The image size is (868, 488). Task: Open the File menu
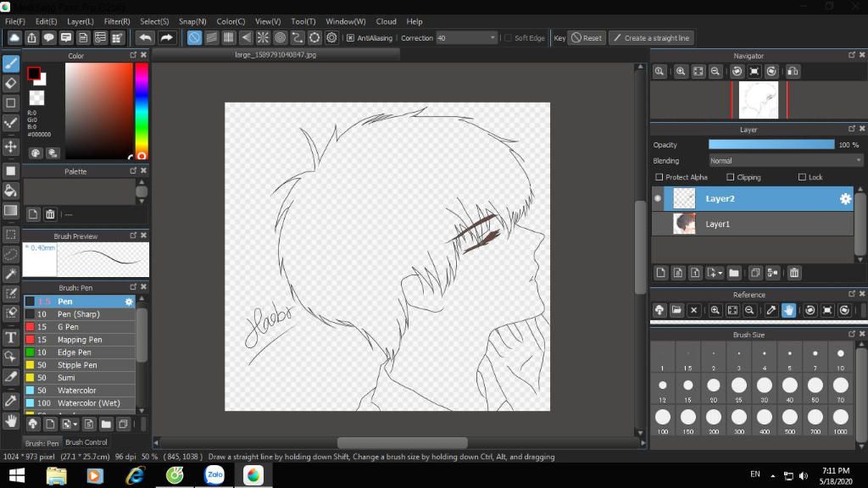(x=15, y=21)
